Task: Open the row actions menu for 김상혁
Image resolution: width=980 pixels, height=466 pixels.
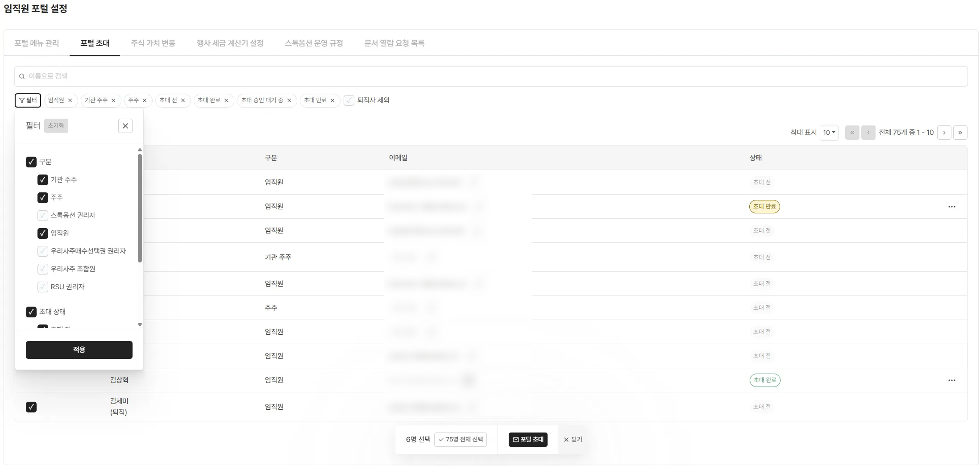Action: [x=952, y=380]
